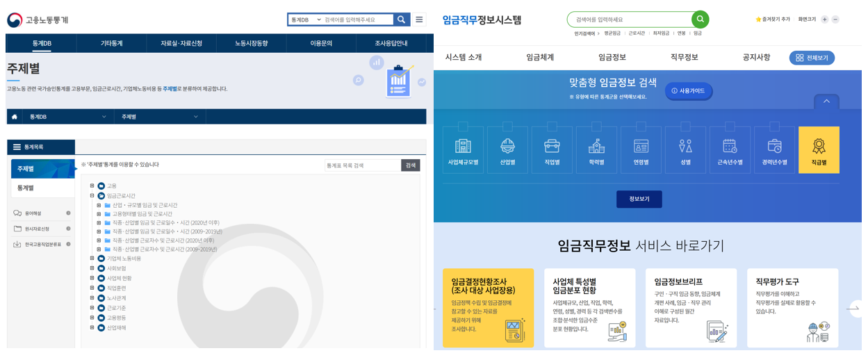This screenshot has height=353, width=868.
Task: Collapse the 임금근로시간 tree node
Action: click(92, 196)
